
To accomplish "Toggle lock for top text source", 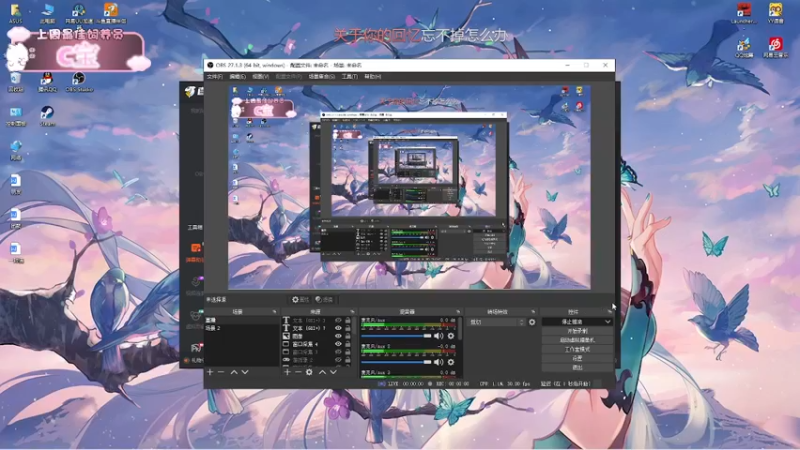I will pyautogui.click(x=348, y=320).
